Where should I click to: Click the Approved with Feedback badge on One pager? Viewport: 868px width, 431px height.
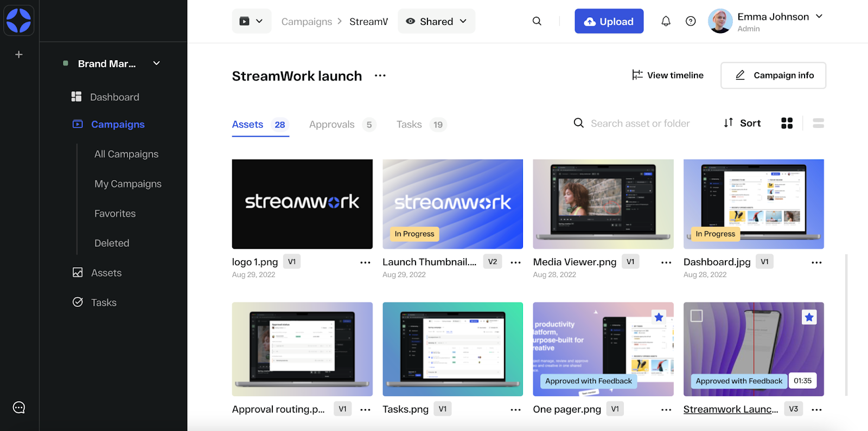tap(589, 381)
